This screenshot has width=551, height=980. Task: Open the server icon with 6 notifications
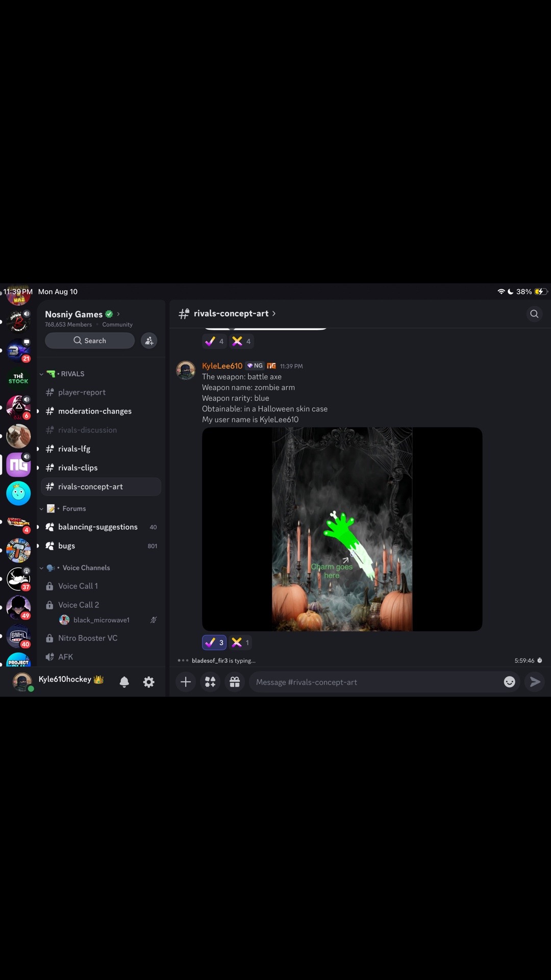coord(18,407)
